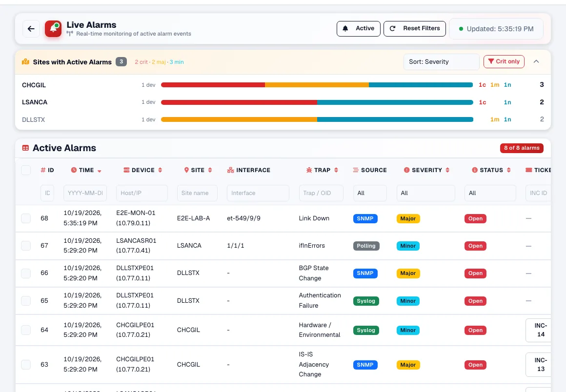Click the Major badge in alarm 66 row
This screenshot has height=392, width=566.
[x=408, y=274]
